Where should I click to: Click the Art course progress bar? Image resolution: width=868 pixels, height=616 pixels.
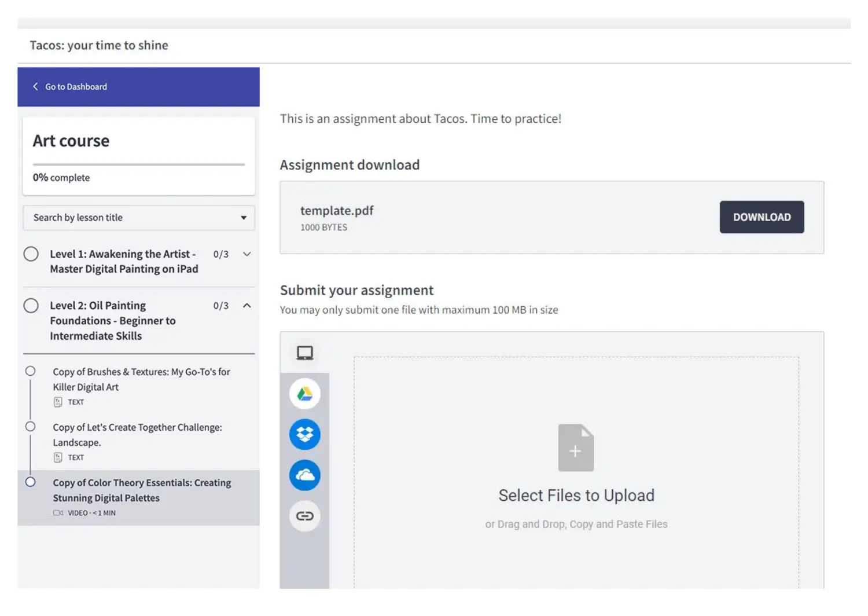click(139, 164)
